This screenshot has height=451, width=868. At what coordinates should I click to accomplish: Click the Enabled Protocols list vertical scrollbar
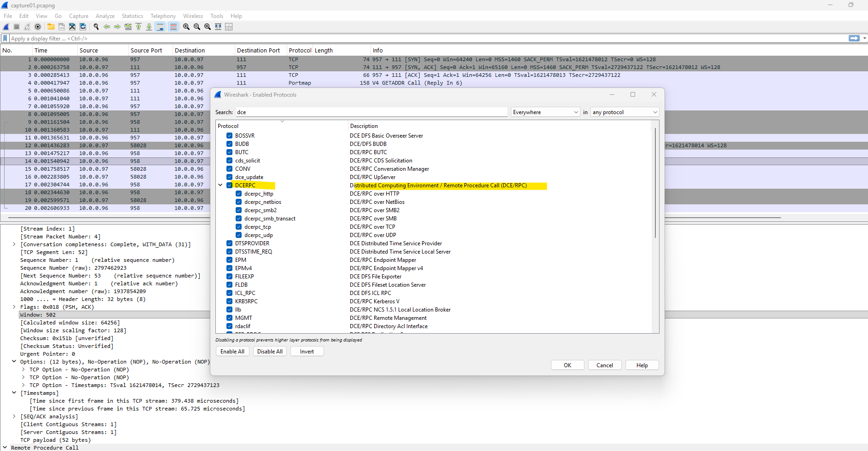(x=655, y=183)
